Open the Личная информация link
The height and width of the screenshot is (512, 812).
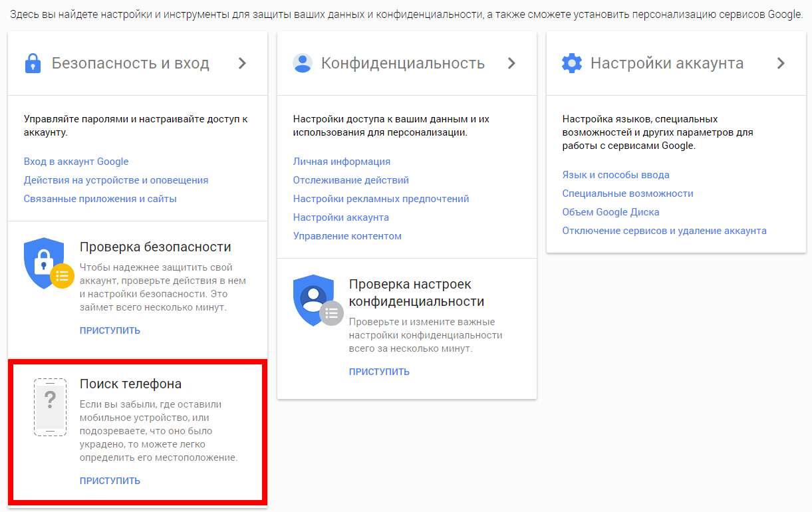[x=342, y=162]
